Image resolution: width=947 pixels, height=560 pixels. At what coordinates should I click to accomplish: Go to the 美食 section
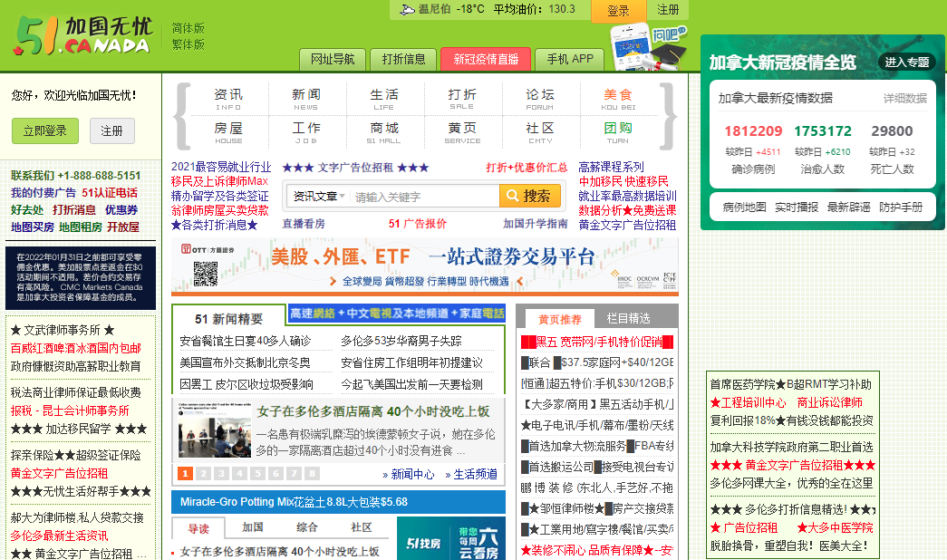(x=618, y=99)
